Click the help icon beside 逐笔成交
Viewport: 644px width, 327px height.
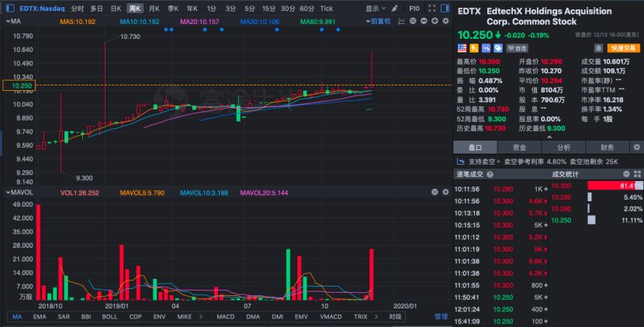(490, 175)
